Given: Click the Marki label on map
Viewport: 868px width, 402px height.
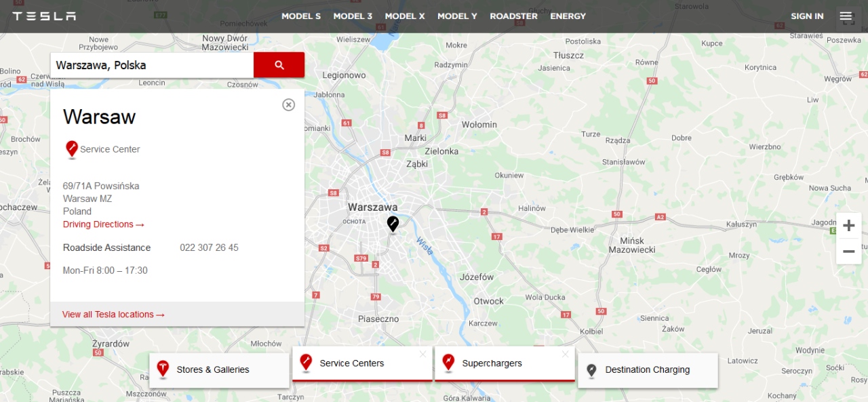Looking at the screenshot, I should 416,138.
